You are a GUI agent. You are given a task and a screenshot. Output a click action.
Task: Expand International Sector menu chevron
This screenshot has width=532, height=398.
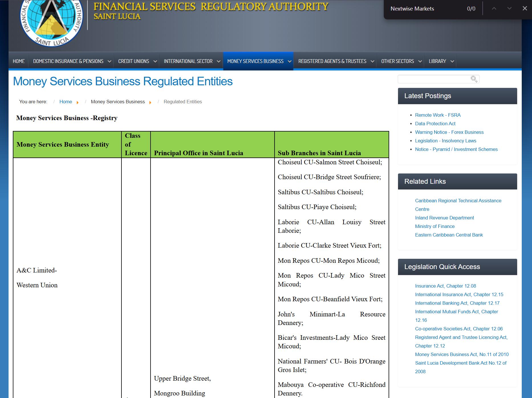pos(219,61)
